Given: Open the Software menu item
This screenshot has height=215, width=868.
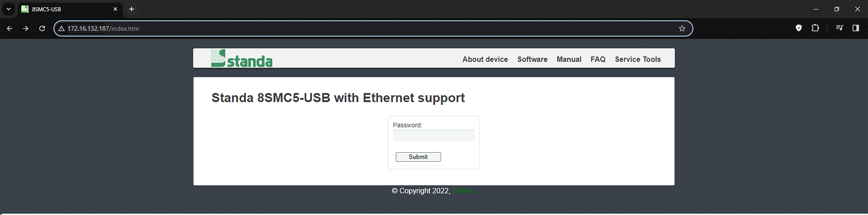Looking at the screenshot, I should (x=532, y=59).
